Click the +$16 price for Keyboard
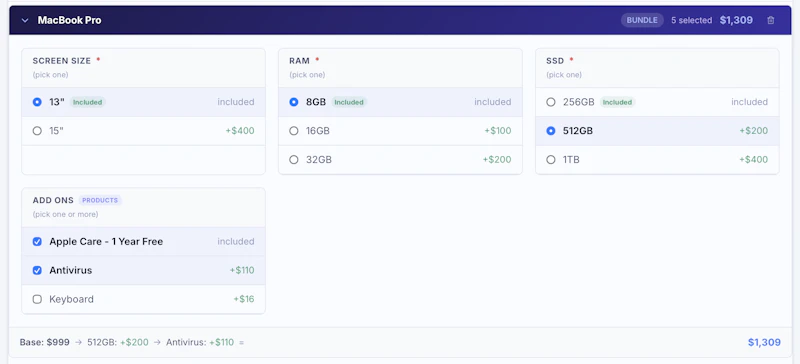 [x=244, y=299]
